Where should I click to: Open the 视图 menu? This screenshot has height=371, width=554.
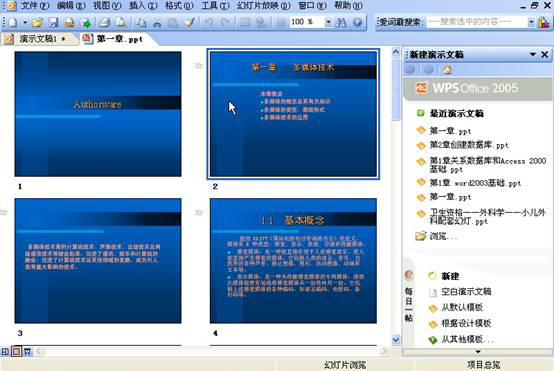pos(107,5)
